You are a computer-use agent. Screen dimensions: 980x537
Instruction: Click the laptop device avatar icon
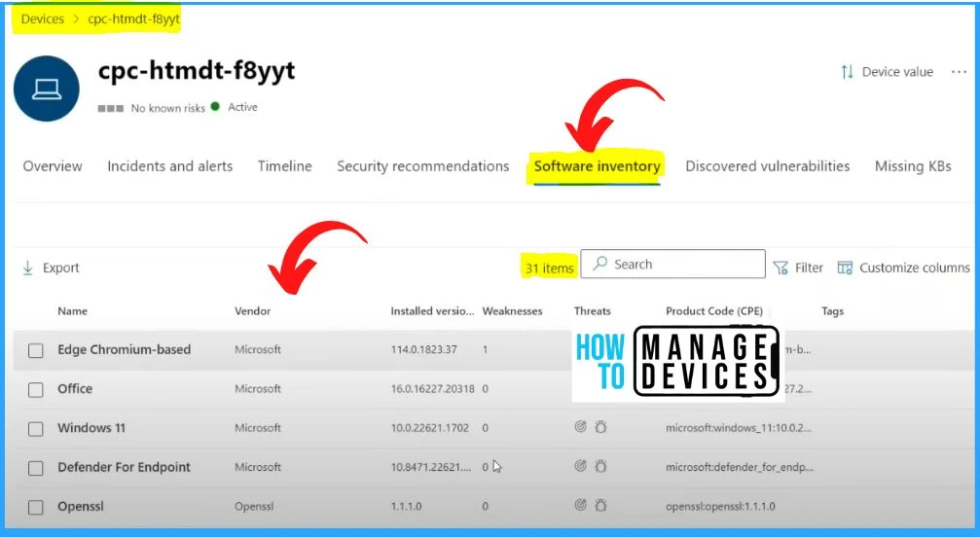pyautogui.click(x=47, y=89)
